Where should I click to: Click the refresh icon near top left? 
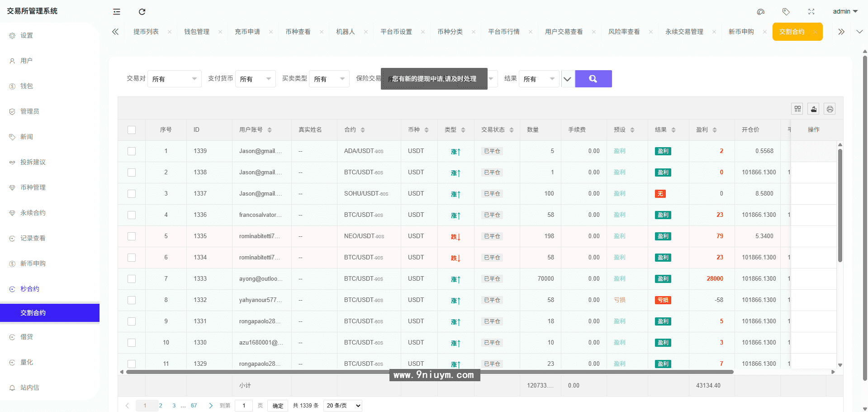142,12
